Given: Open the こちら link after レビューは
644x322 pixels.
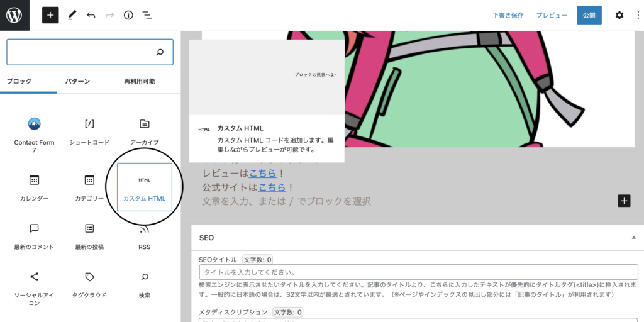Looking at the screenshot, I should click(x=262, y=174).
